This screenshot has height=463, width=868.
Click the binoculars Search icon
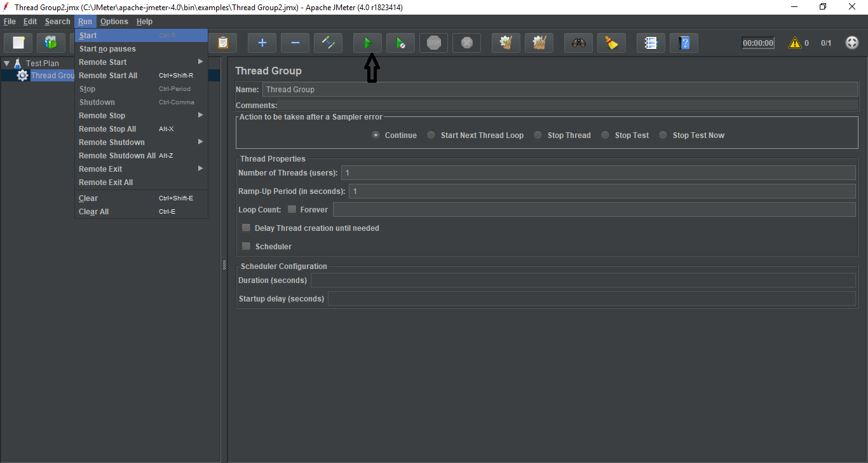click(578, 43)
